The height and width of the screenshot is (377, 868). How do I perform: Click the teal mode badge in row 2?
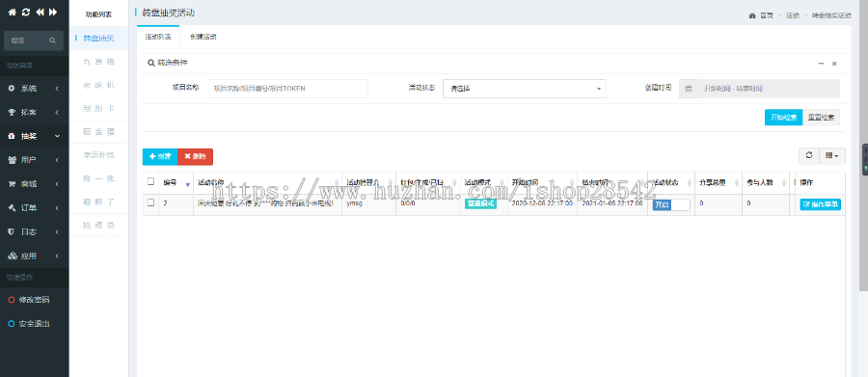480,203
